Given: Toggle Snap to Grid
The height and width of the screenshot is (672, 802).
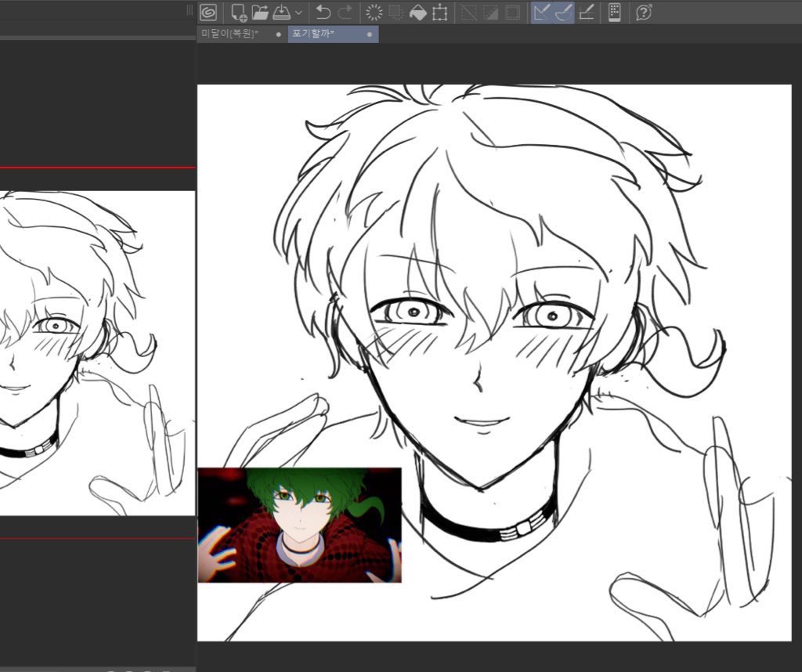Looking at the screenshot, I should pyautogui.click(x=586, y=13).
